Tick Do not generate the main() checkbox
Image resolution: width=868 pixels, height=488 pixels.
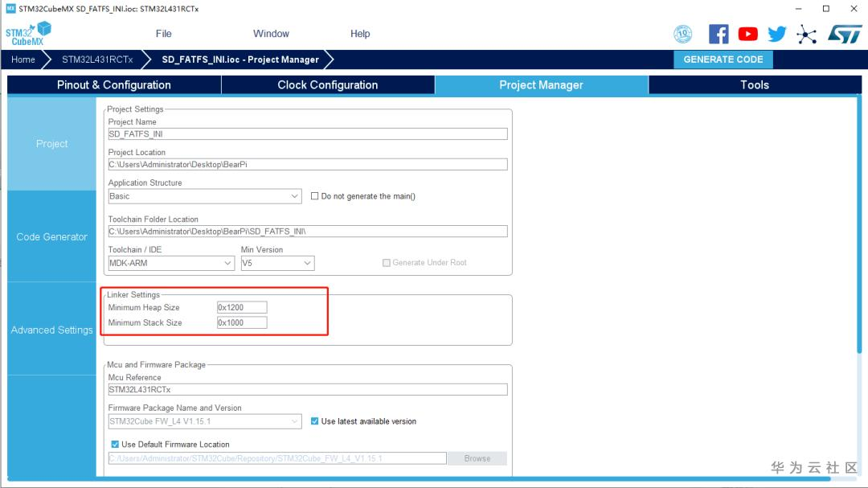(x=314, y=196)
